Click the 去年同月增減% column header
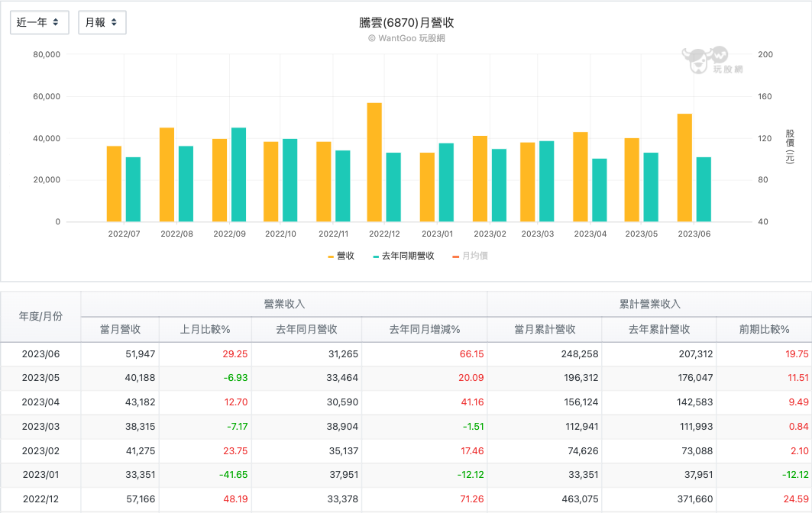This screenshot has height=513, width=812. coord(425,329)
